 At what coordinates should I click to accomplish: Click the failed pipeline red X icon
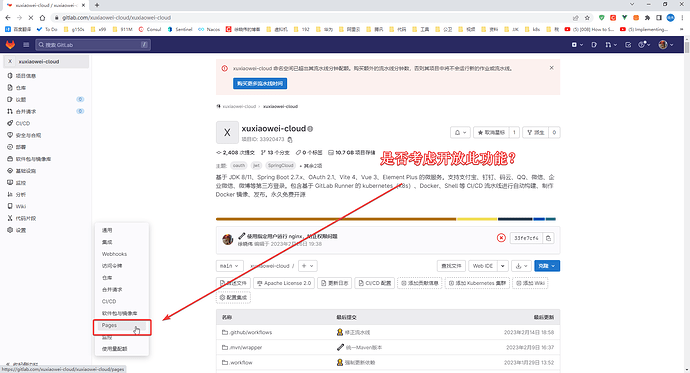coord(501,238)
